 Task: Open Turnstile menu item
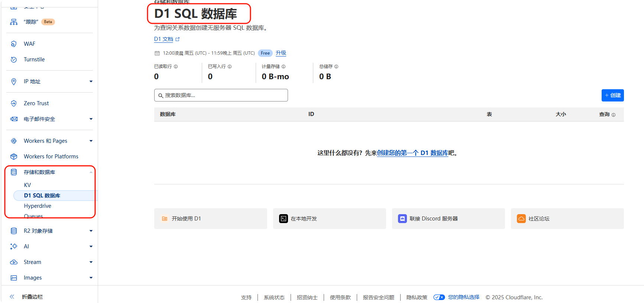[x=34, y=59]
